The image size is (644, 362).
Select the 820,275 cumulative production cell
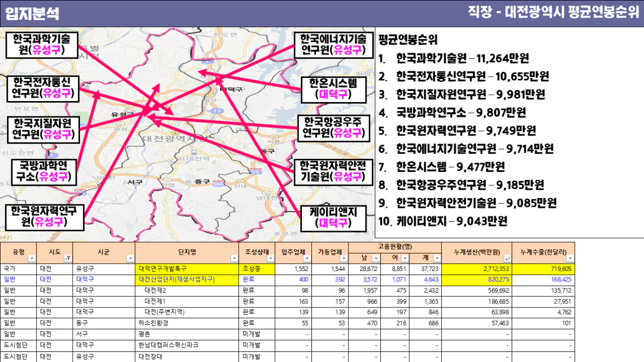pos(477,279)
